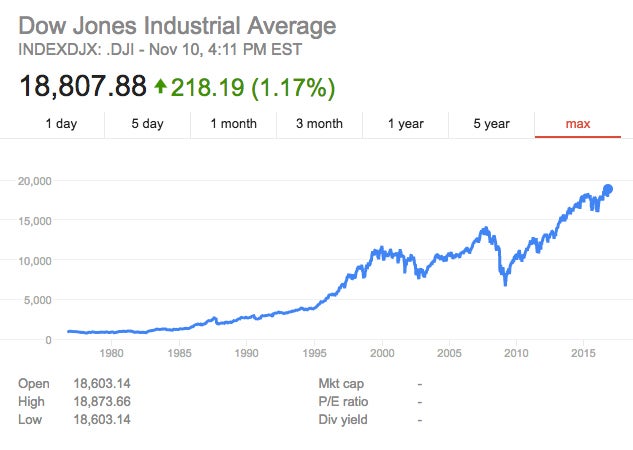This screenshot has width=633, height=450.
Task: Select the max range tab
Action: [x=578, y=124]
